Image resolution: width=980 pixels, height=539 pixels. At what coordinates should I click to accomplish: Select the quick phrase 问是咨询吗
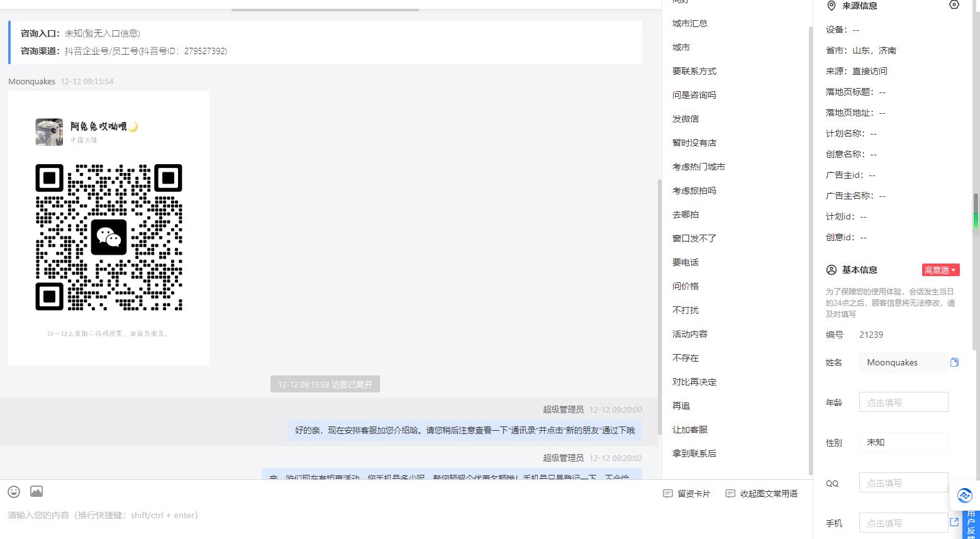pos(694,95)
